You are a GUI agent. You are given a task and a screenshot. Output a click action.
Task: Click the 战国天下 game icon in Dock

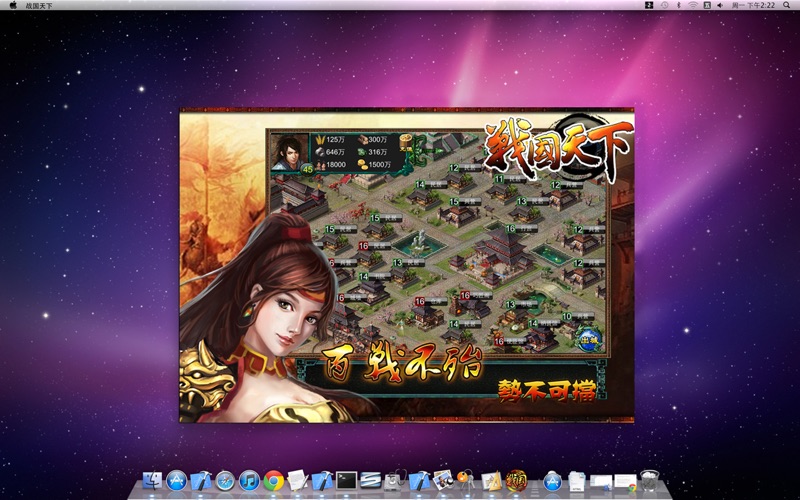pyautogui.click(x=516, y=481)
